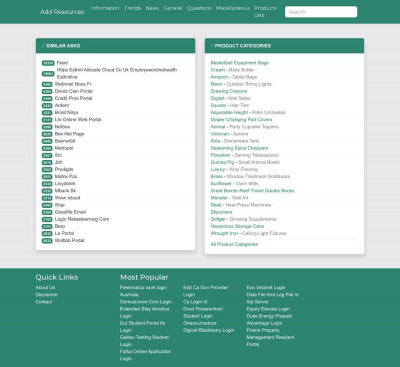The image size is (400, 367).
Task: Select the Www Icloud list entry
Action: [x=67, y=198]
